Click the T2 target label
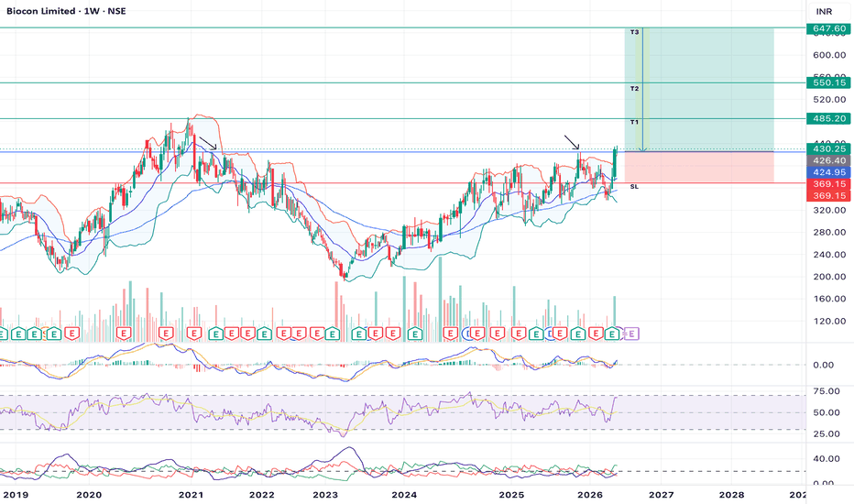Image resolution: width=854 pixels, height=504 pixels. (634, 88)
